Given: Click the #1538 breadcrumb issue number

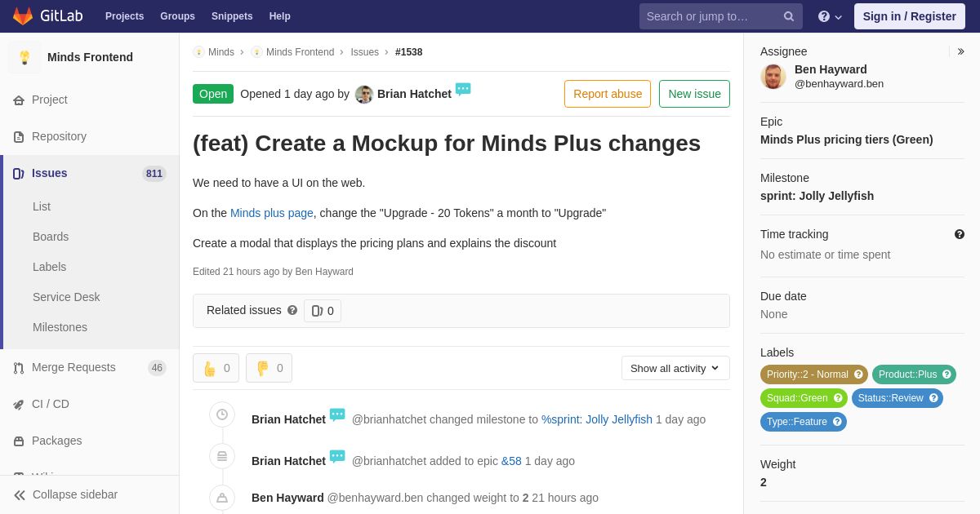Looking at the screenshot, I should [409, 52].
